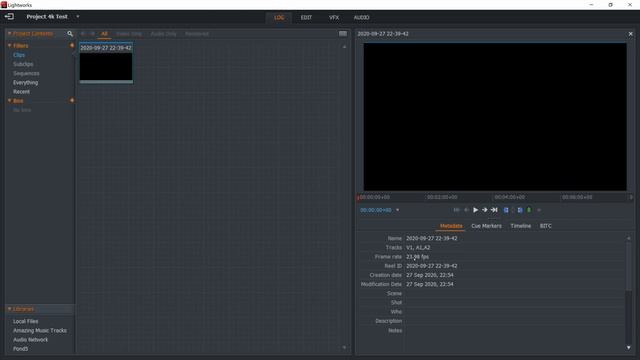This screenshot has width=640, height=360.
Task: Click the red playhead marker
Action: click(358, 198)
